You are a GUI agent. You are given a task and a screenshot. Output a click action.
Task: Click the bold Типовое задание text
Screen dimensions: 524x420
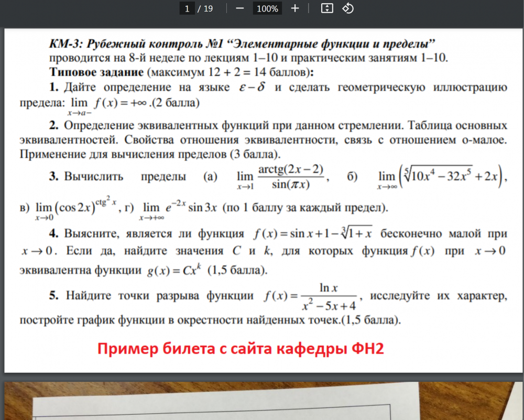coord(96,72)
